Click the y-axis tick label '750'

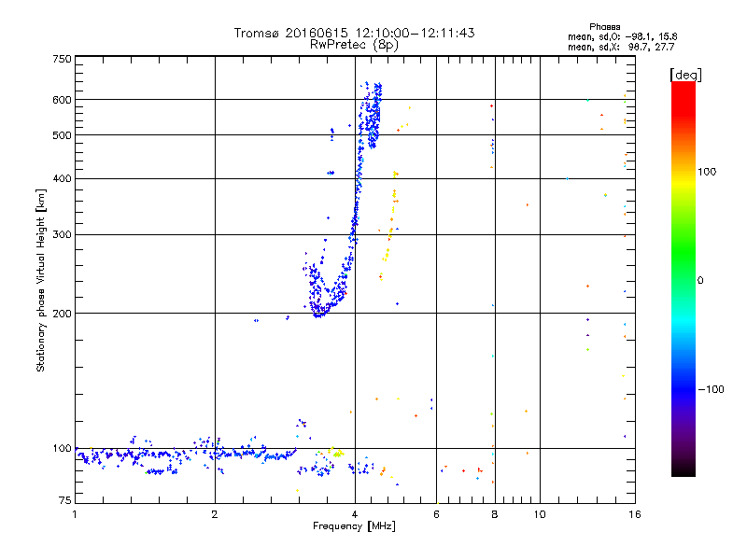click(x=63, y=59)
